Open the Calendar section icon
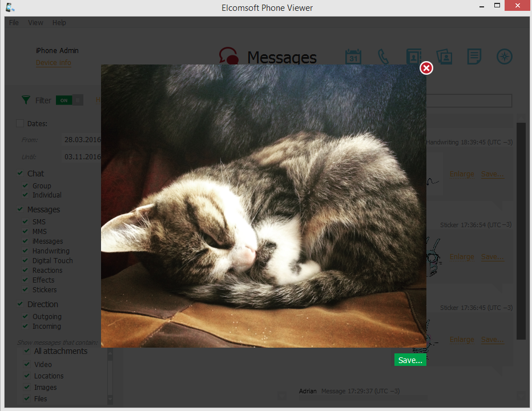Image resolution: width=532 pixels, height=411 pixels. [x=353, y=57]
